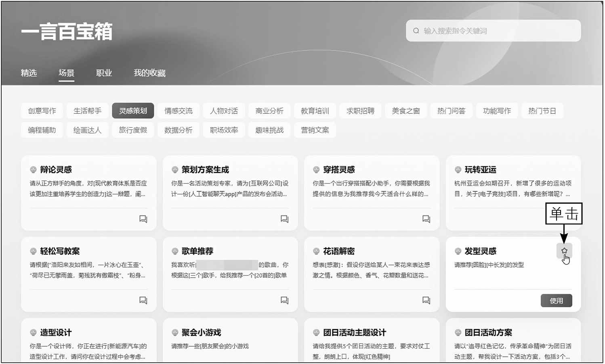
Task: Switch to the 职业 tab
Action: click(x=104, y=73)
